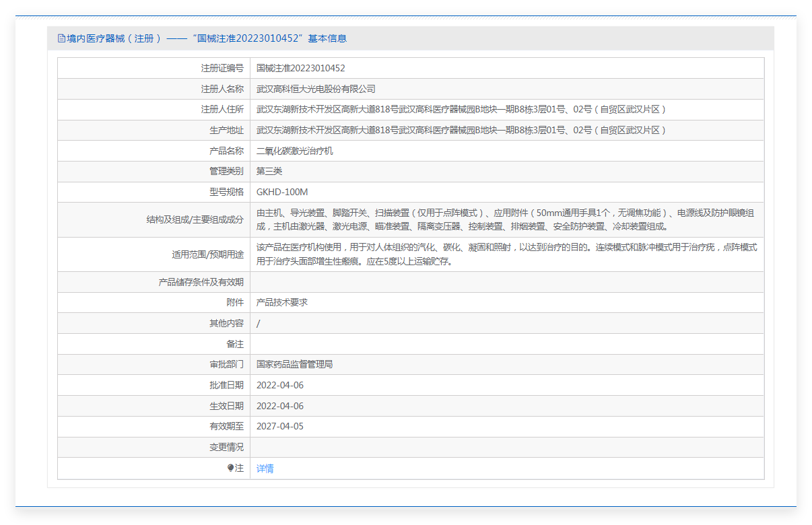Click the slash value in 其他内容 row

point(259,324)
